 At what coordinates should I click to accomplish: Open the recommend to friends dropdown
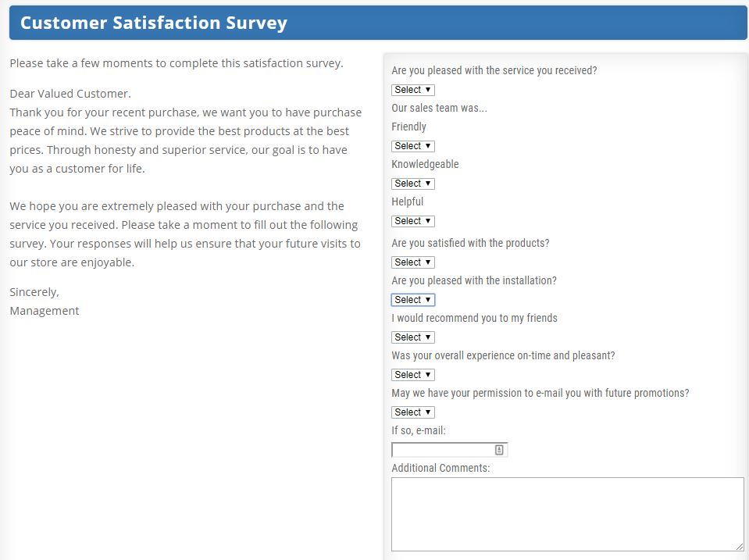tap(412, 337)
